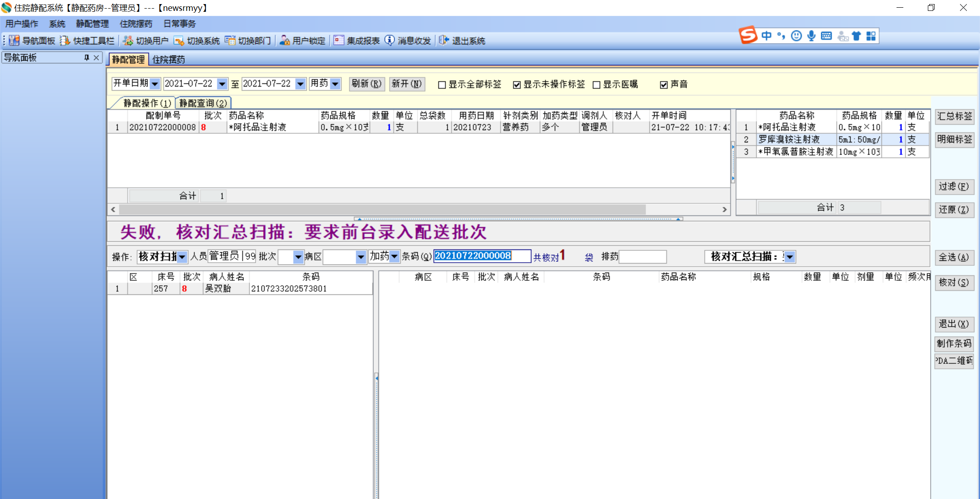Click the 刷新(R) refresh button
Screen dimensions: 980x499
point(367,84)
